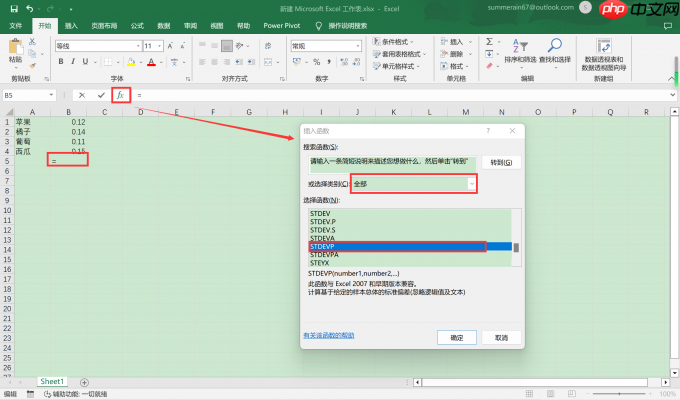Expand the Name Box dropdown next to B5
680x400 pixels.
(x=51, y=95)
